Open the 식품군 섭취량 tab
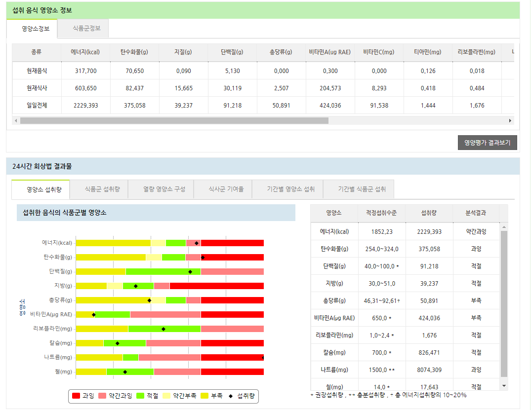Image resolution: width=532 pixels, height=410 pixels. tap(102, 189)
